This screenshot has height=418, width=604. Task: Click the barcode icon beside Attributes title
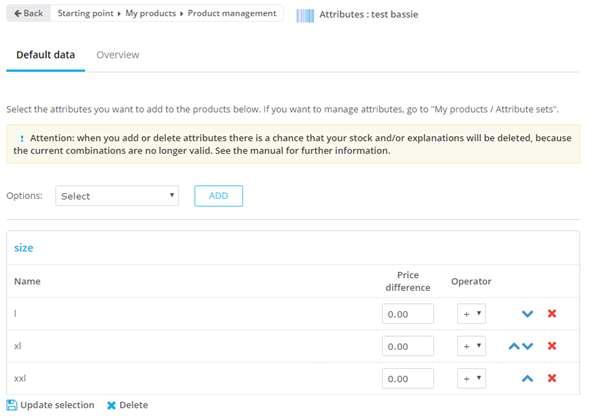coord(305,14)
